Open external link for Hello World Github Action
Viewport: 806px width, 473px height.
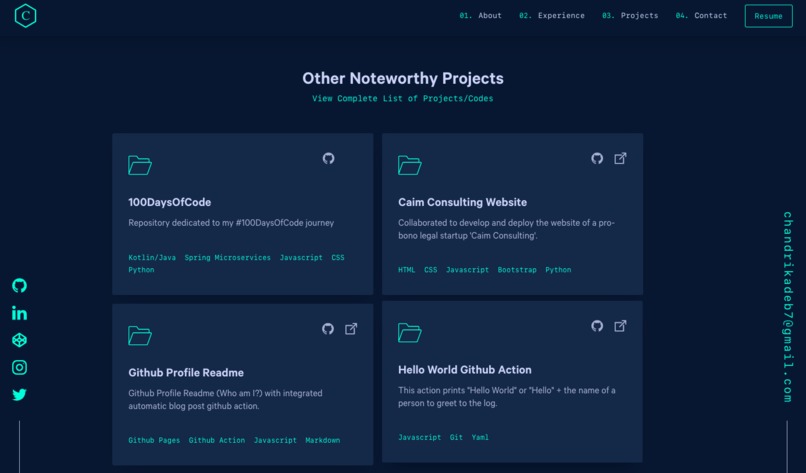coord(620,326)
